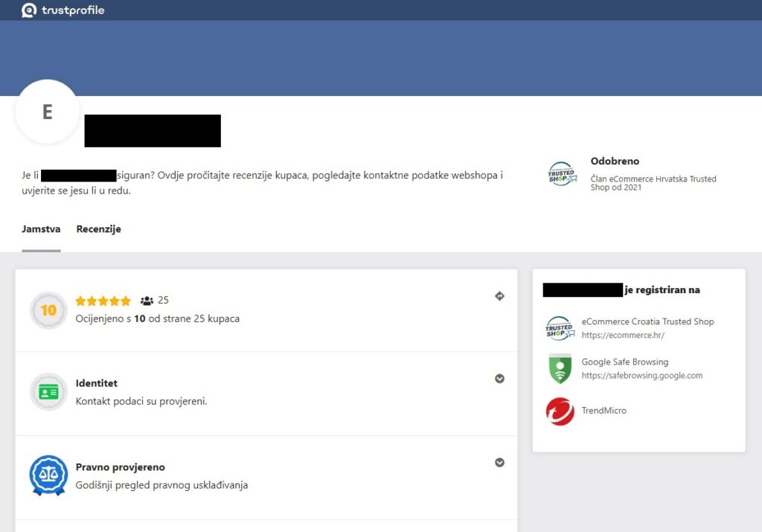Image resolution: width=762 pixels, height=532 pixels.
Task: Click the score 10 rating badge
Action: (x=48, y=310)
